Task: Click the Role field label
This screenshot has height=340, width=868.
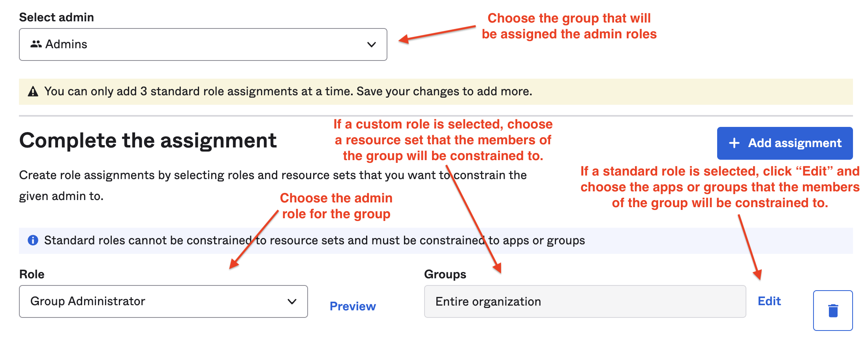Action: pyautogui.click(x=32, y=274)
